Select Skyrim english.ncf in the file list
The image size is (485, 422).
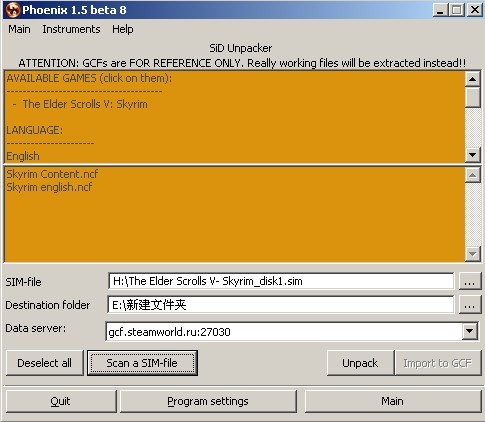pos(49,187)
